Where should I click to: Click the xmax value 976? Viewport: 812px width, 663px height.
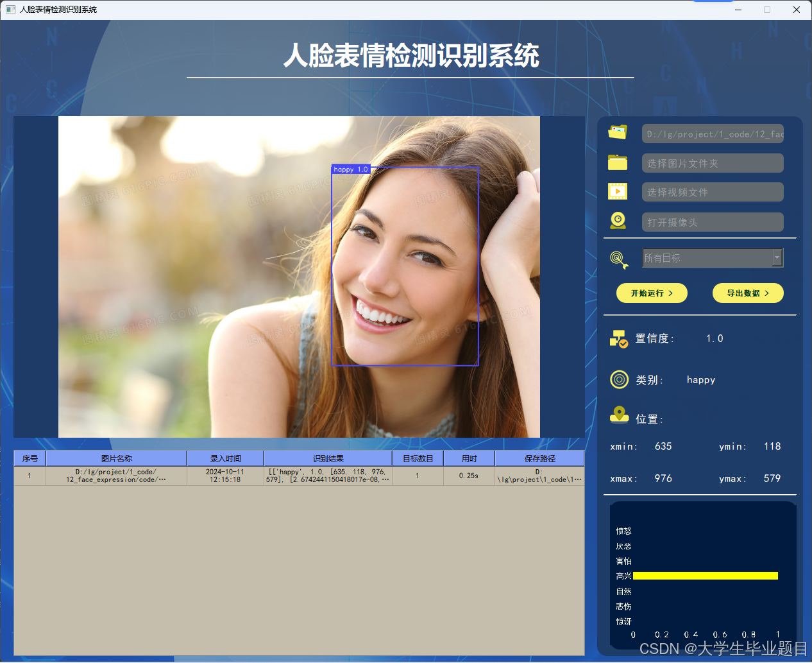663,478
